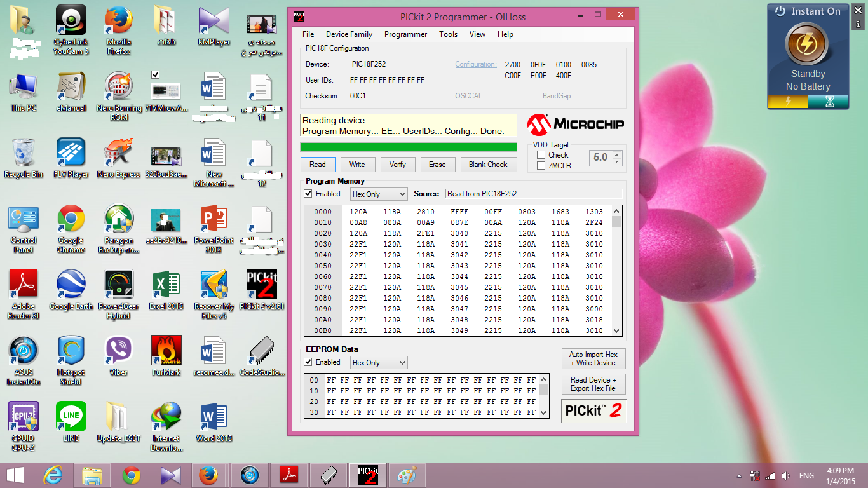Open EEPROM Data Hex Only dropdown

[x=379, y=363]
